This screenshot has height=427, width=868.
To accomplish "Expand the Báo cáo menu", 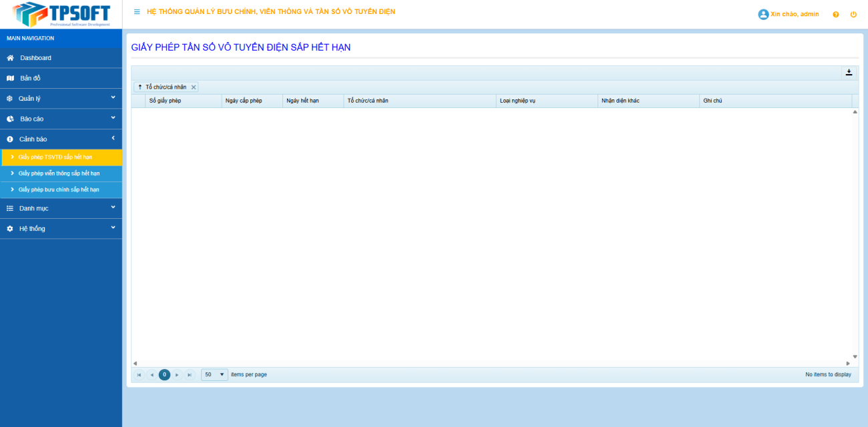I will [x=61, y=119].
